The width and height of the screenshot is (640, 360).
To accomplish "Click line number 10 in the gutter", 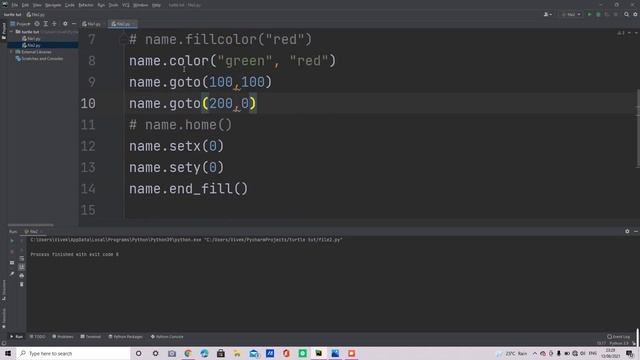I will 88,104.
